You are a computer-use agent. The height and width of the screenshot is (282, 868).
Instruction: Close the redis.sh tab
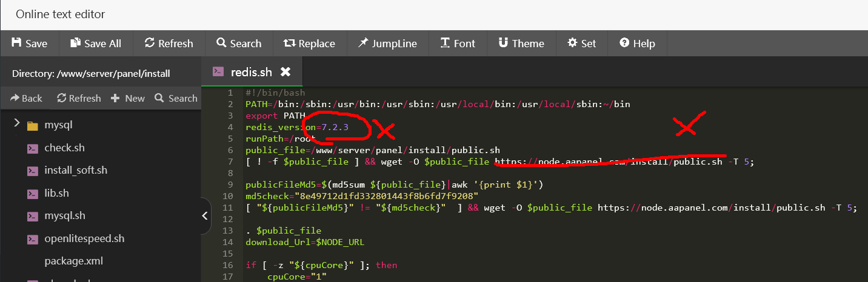(x=285, y=72)
